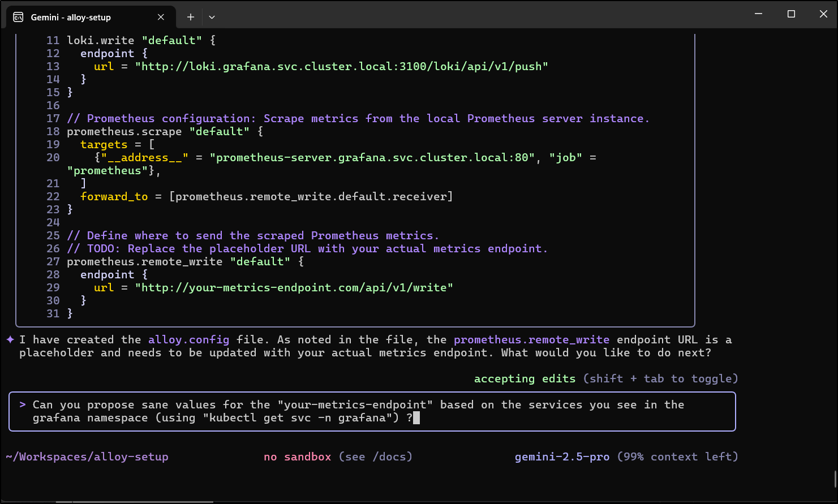
Task: Click the Prometheus configuration comment on line 17
Action: [358, 118]
